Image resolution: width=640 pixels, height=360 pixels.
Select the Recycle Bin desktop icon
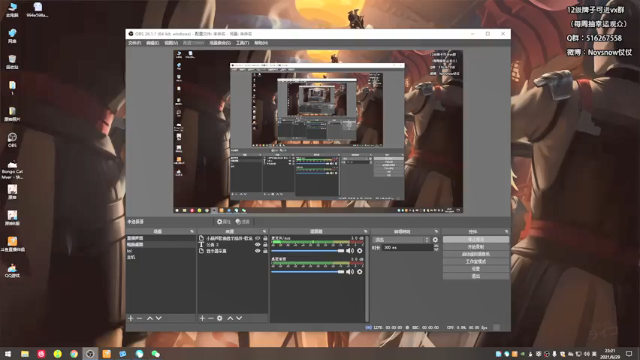coord(12,62)
